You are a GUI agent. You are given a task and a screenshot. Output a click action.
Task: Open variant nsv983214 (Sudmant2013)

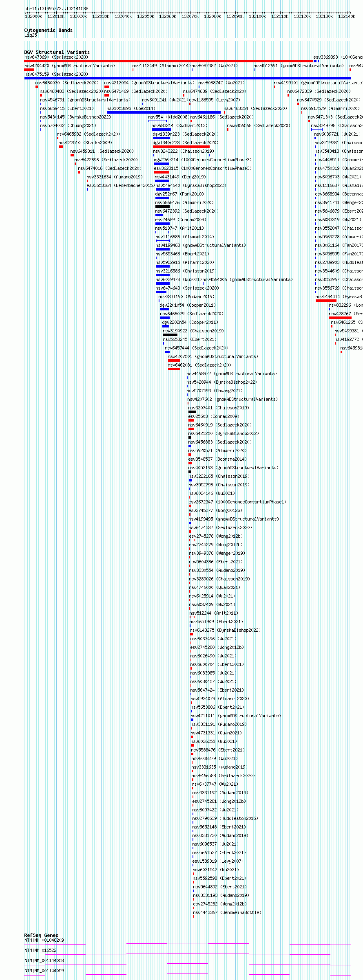[179, 125]
